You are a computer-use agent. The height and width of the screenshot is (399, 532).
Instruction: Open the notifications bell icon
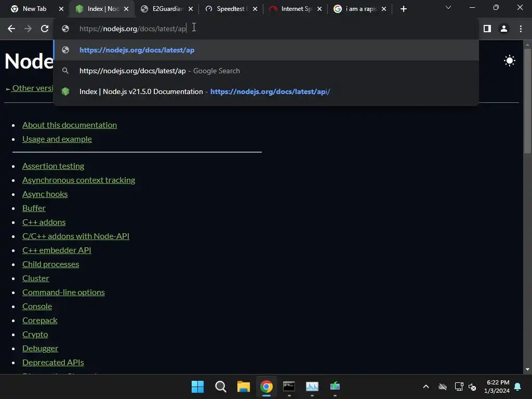(517, 387)
